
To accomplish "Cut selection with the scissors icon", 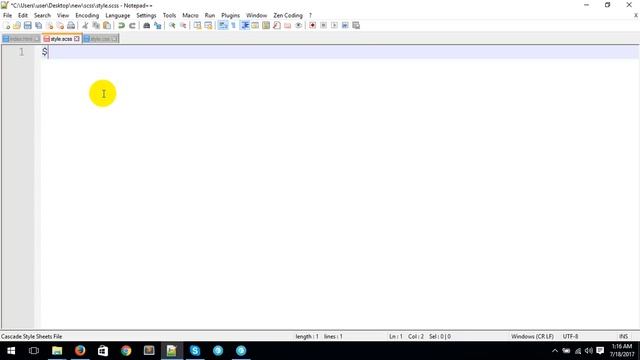I will (85, 25).
